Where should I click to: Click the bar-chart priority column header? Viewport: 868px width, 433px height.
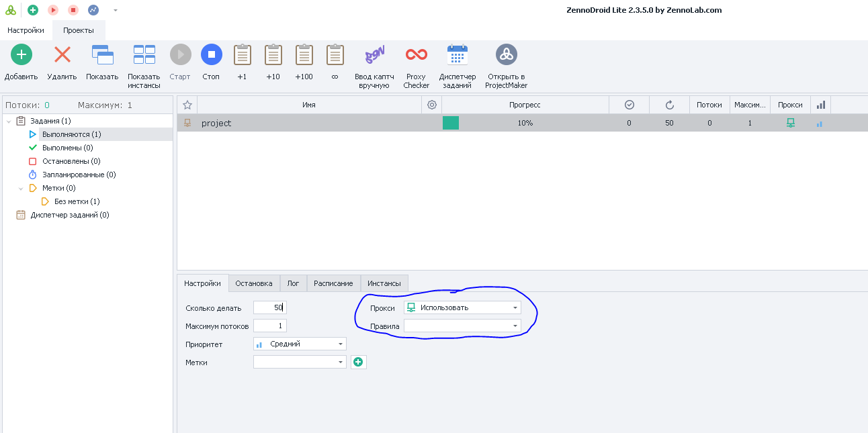pos(820,105)
